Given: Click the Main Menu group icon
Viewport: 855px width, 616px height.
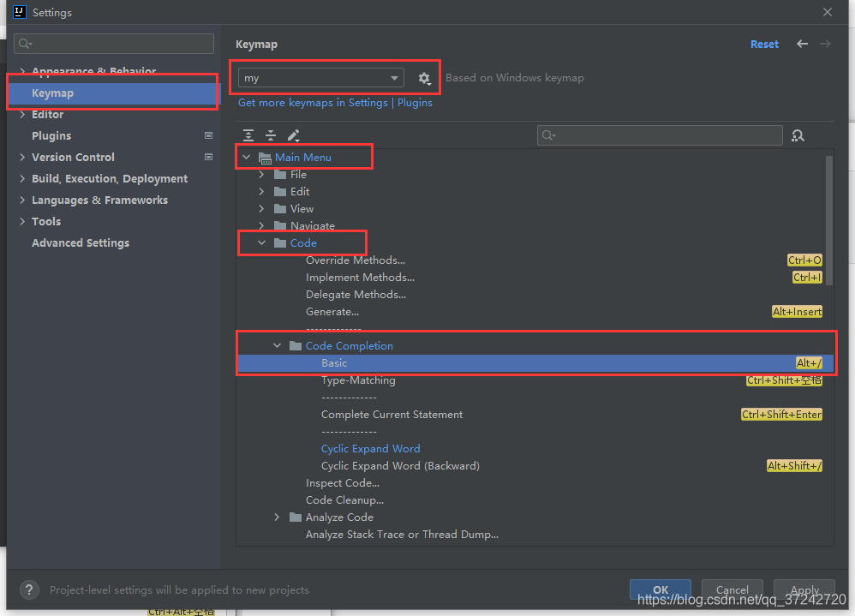Looking at the screenshot, I should [265, 158].
